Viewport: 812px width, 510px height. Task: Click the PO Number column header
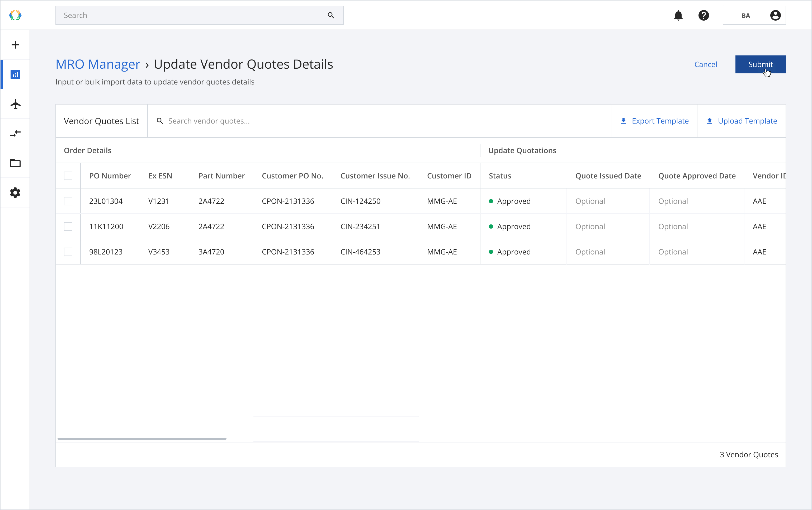(110, 176)
